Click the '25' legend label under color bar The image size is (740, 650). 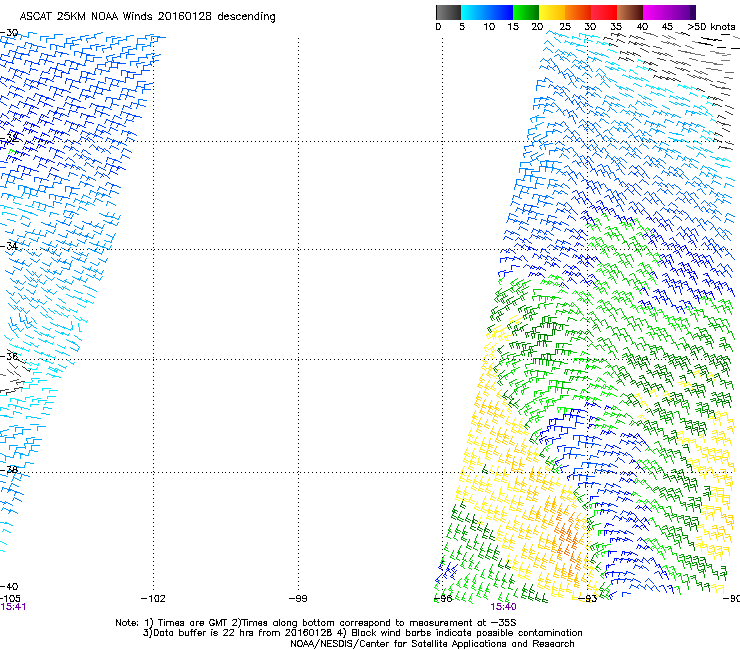pos(565,27)
